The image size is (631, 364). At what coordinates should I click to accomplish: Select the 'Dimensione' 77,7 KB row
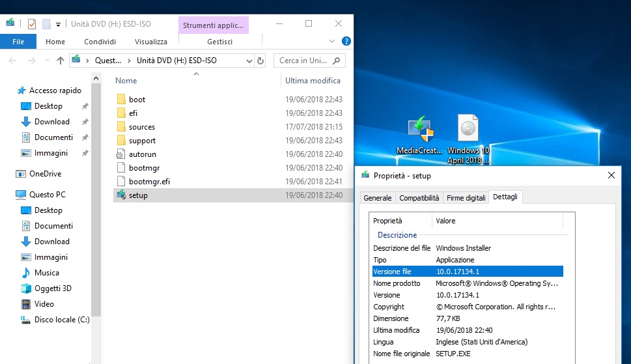468,318
